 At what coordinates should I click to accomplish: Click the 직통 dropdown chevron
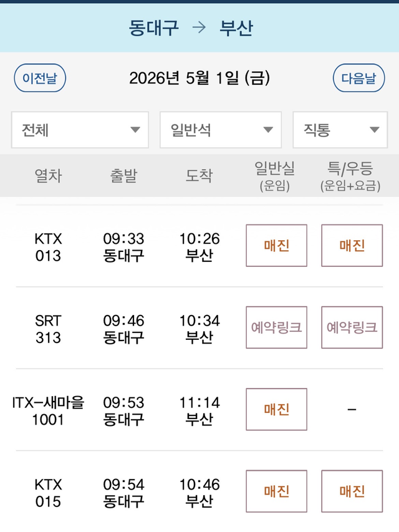point(374,130)
